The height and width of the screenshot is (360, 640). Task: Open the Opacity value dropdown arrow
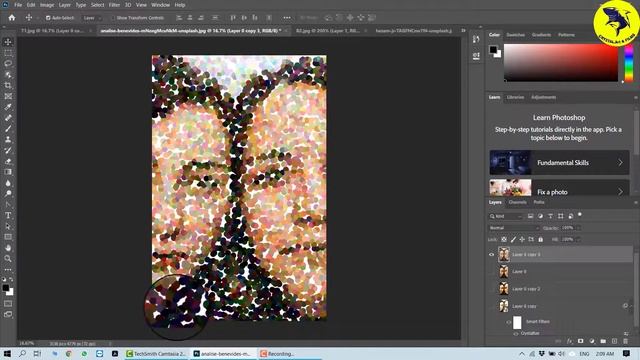(578, 228)
